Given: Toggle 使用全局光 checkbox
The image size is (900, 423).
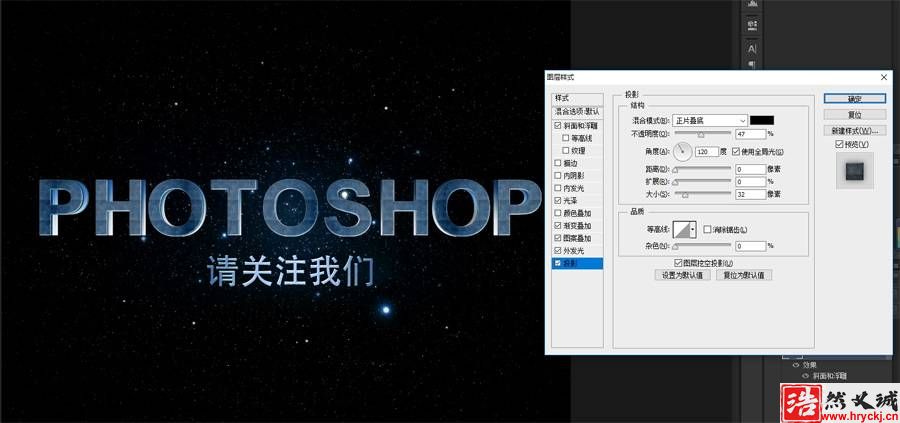Looking at the screenshot, I should (736, 152).
